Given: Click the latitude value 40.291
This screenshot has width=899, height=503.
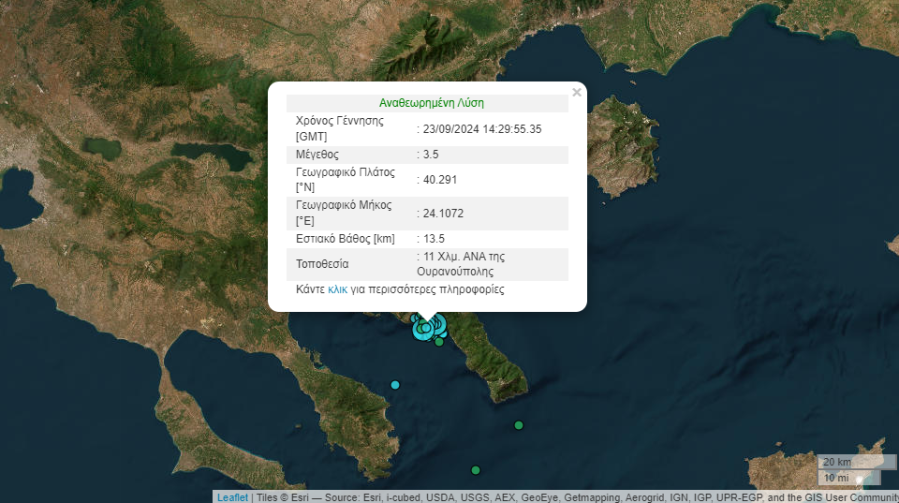Looking at the screenshot, I should click(437, 181).
